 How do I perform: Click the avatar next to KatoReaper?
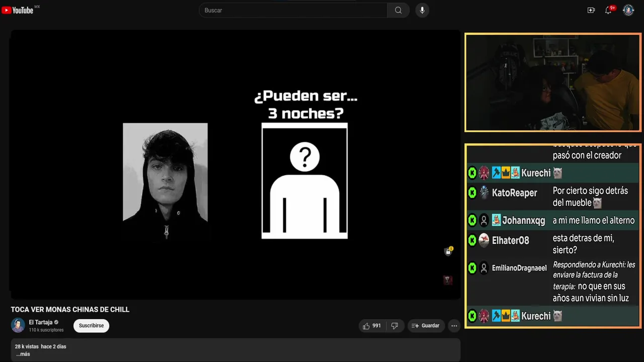[484, 193]
